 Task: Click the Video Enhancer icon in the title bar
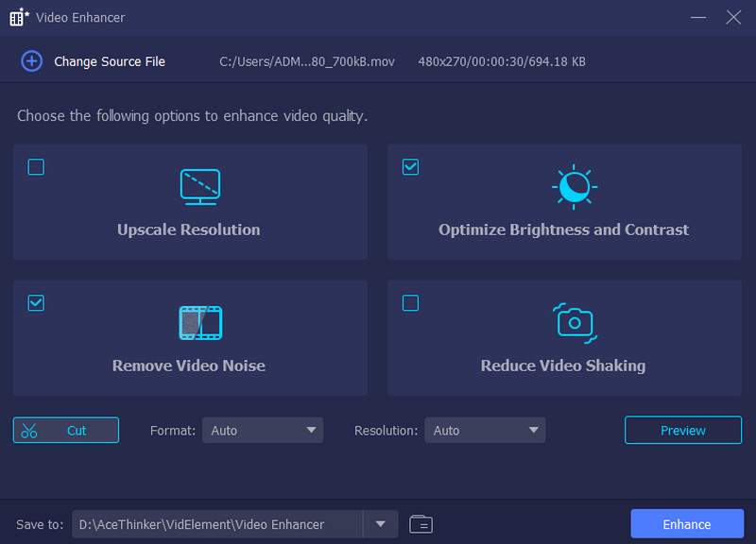pos(19,16)
